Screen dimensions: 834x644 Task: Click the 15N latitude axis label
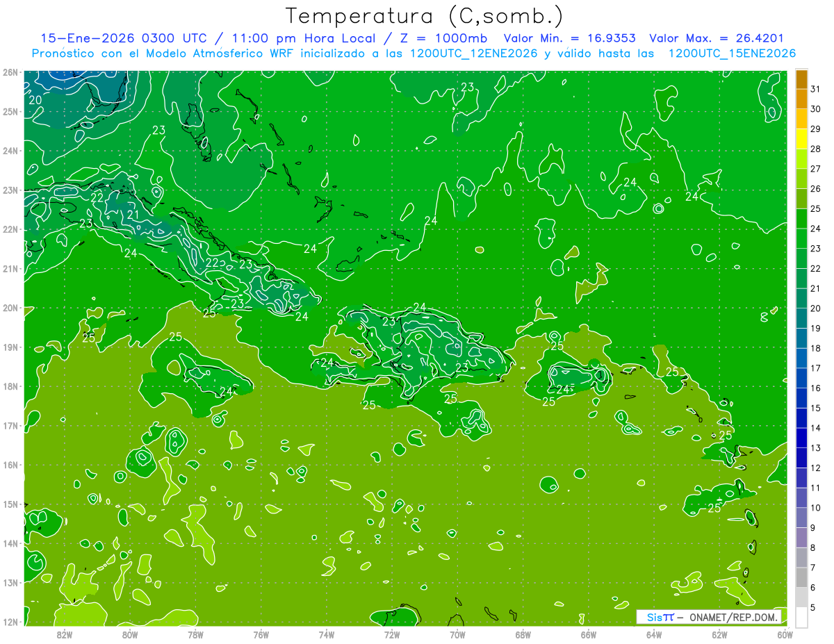pyautogui.click(x=10, y=504)
